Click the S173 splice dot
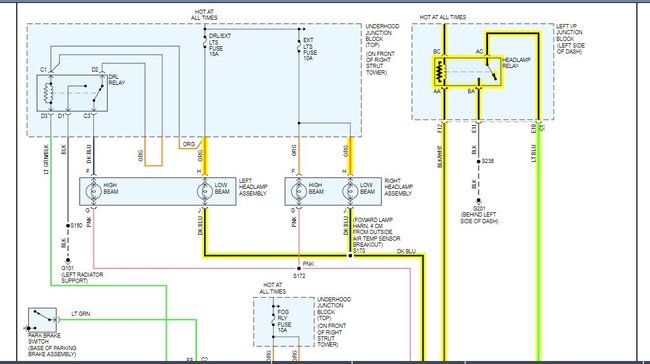Viewport: 650px width, 364px height. click(x=350, y=255)
